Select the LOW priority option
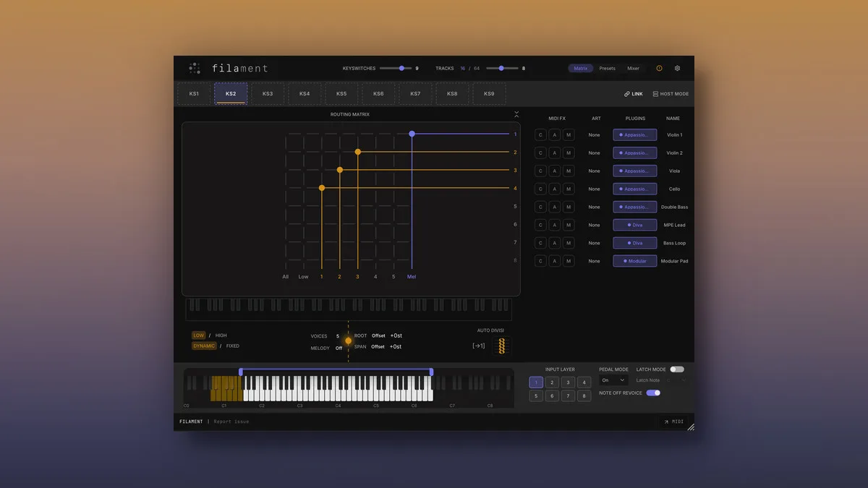868x488 pixels. [198, 335]
